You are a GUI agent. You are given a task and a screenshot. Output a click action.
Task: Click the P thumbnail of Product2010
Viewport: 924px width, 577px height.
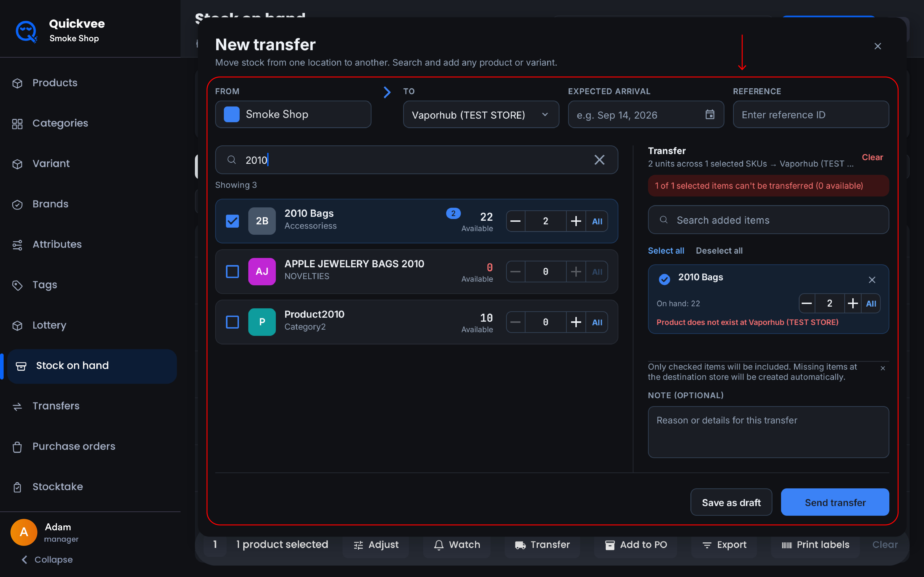[x=262, y=322]
